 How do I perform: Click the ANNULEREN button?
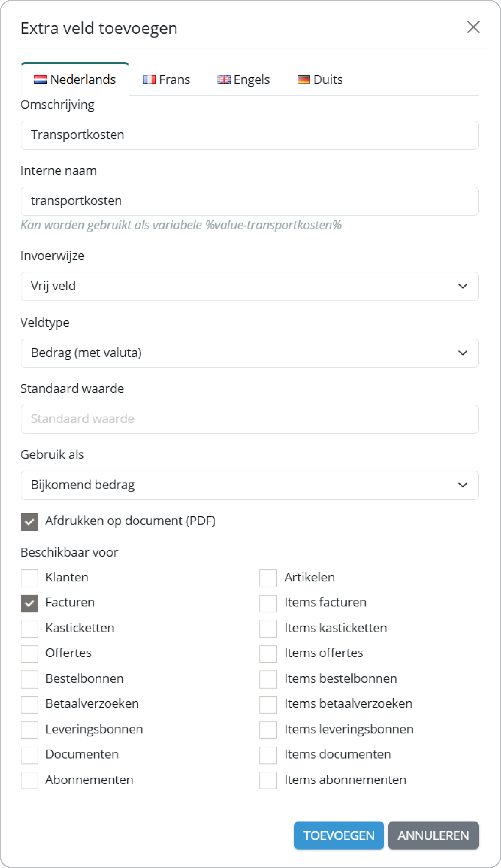[x=433, y=836]
